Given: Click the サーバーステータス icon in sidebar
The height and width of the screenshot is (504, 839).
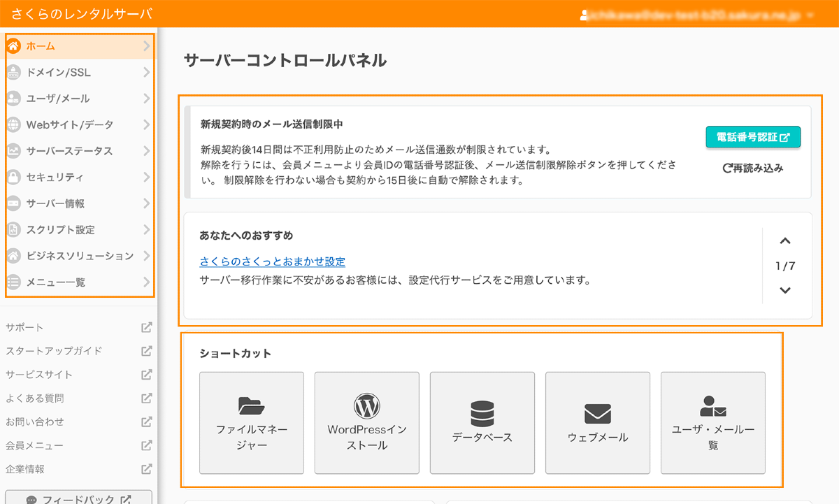Looking at the screenshot, I should (14, 150).
